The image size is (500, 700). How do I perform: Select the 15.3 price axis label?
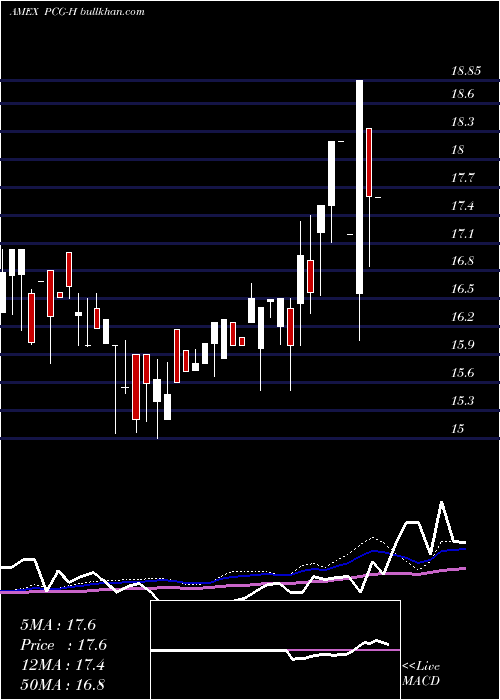pyautogui.click(x=462, y=400)
